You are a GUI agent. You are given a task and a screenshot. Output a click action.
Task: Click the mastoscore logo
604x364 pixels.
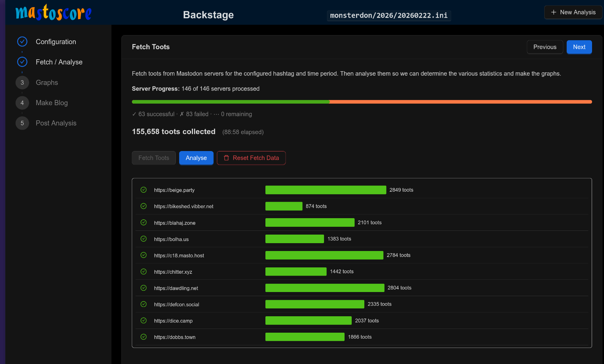tap(53, 13)
